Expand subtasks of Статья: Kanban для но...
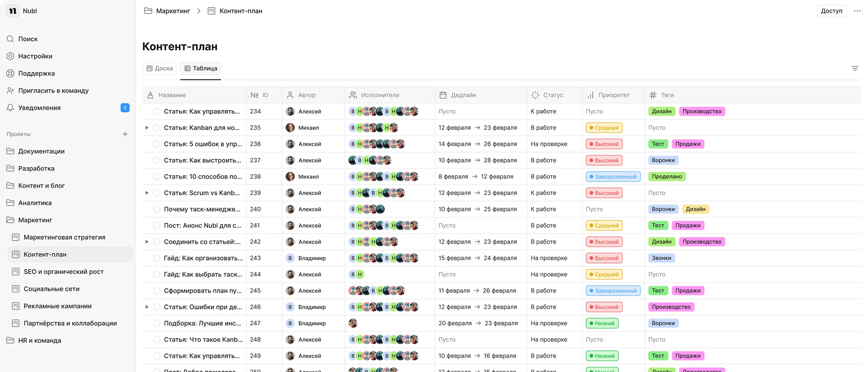This screenshot has height=372, width=868. pyautogui.click(x=147, y=128)
